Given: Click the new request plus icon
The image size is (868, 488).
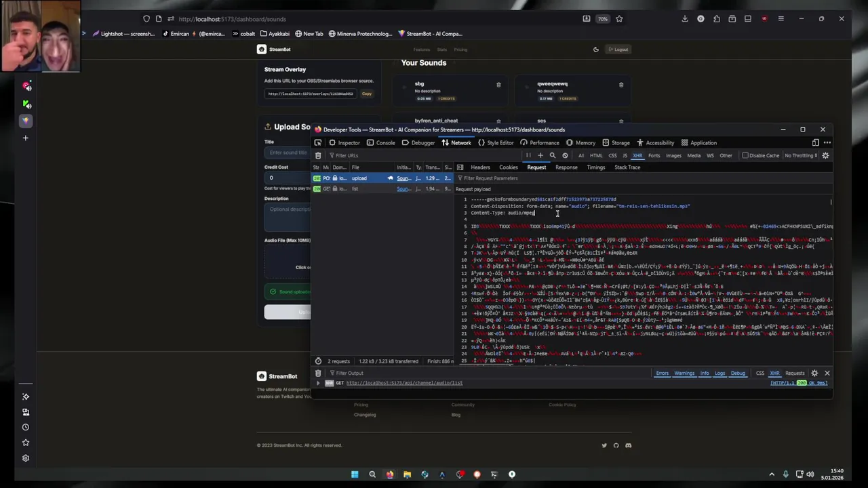Looking at the screenshot, I should tap(540, 156).
